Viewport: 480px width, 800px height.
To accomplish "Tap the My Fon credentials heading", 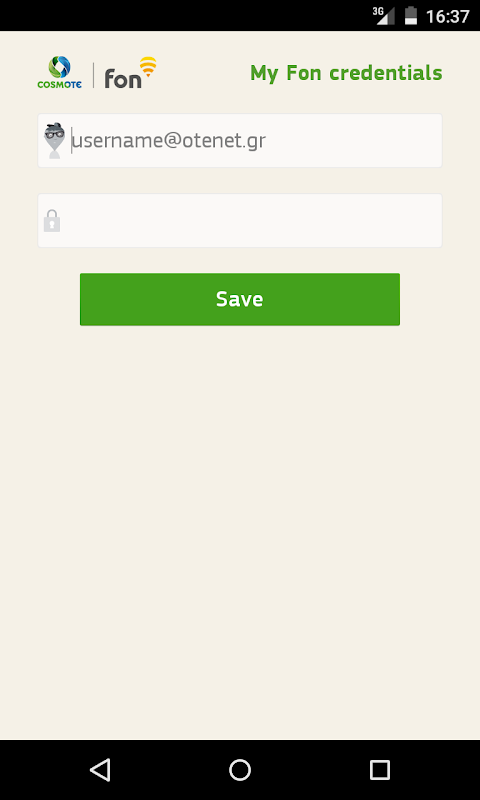I will (x=346, y=73).
